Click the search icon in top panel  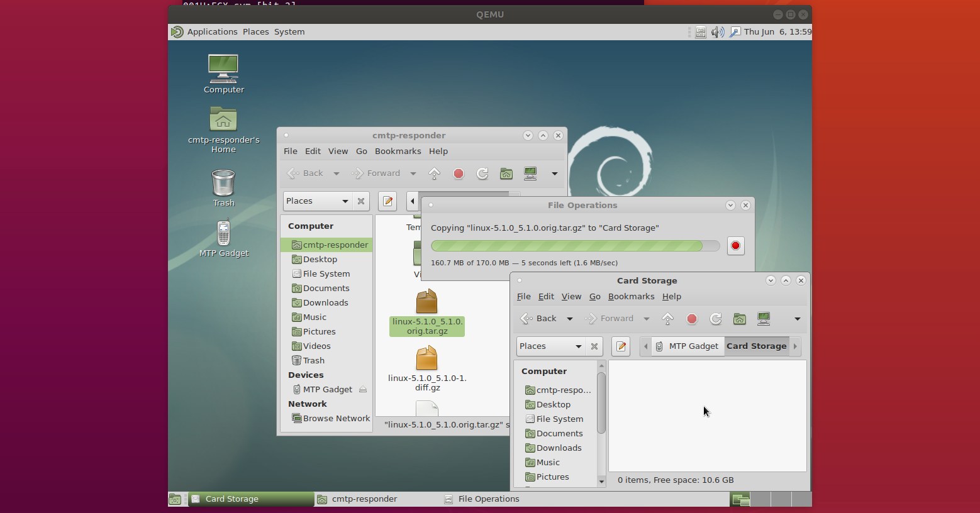pyautogui.click(x=735, y=32)
